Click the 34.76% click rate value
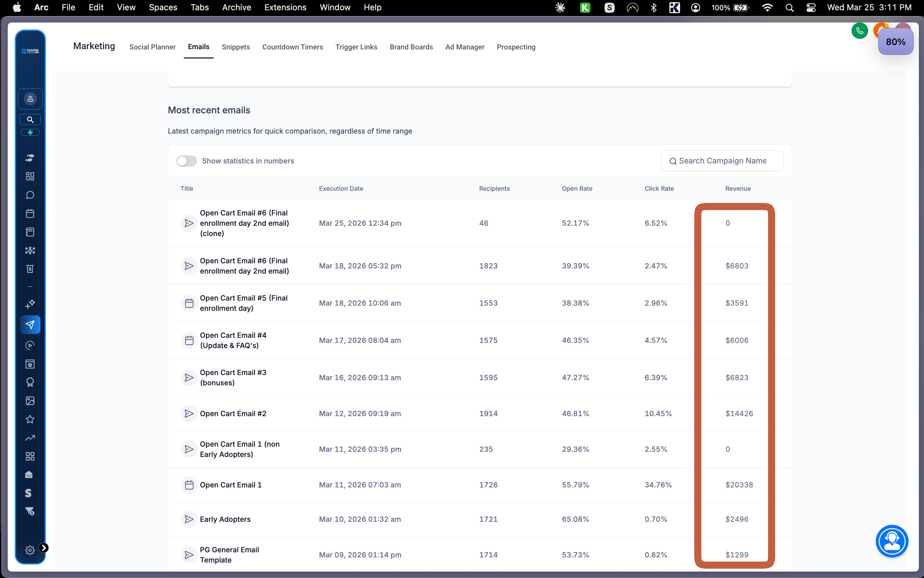924x578 pixels. point(658,485)
